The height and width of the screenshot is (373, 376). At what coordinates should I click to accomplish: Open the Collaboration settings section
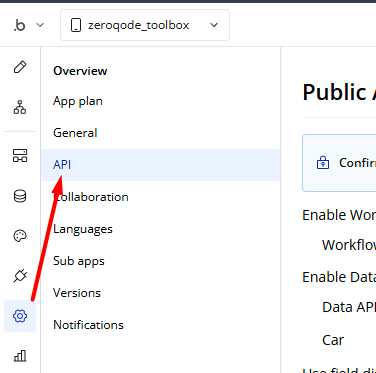[91, 197]
